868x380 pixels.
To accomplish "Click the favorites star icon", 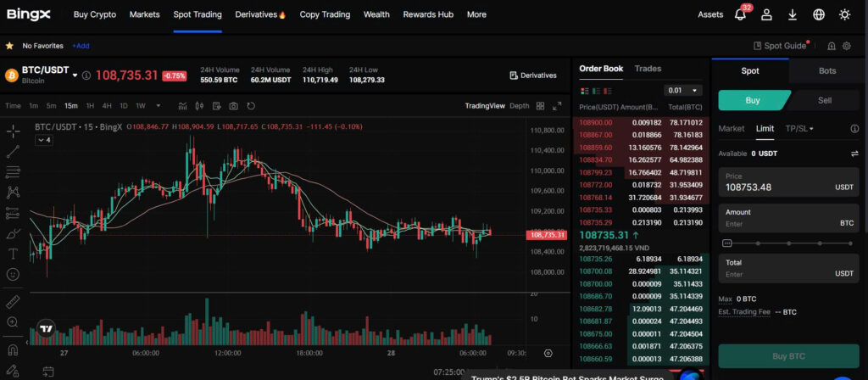I will 9,46.
